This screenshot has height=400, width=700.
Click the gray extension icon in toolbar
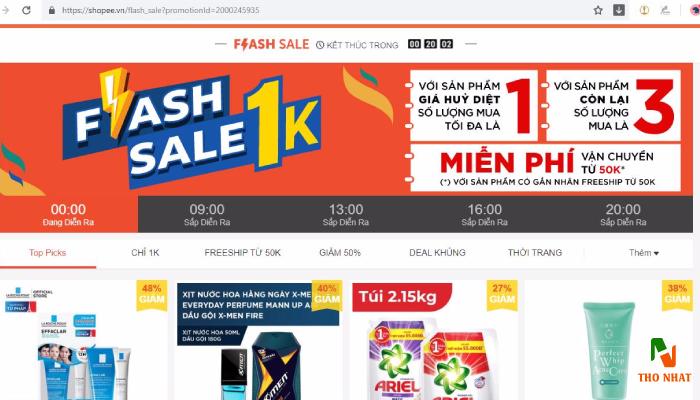(x=666, y=10)
